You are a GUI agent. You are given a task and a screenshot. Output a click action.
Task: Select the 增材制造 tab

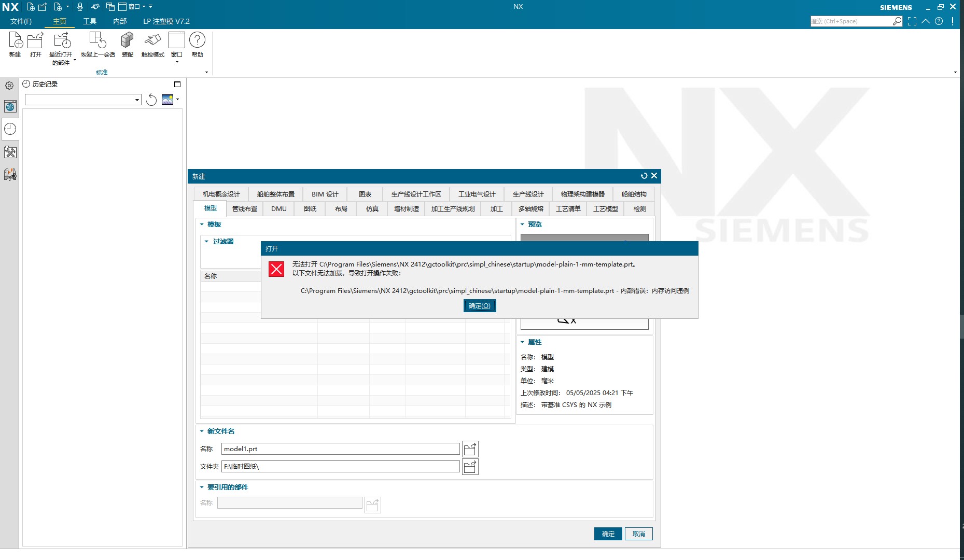pos(407,208)
